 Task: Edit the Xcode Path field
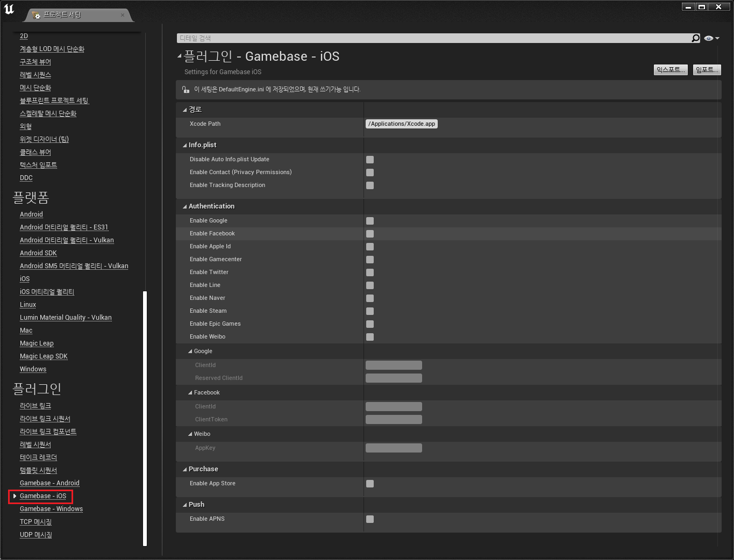(x=402, y=124)
